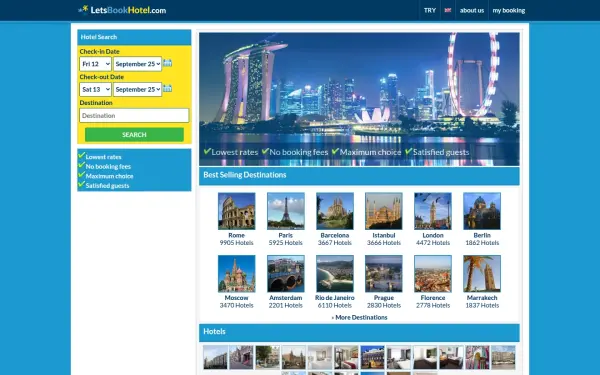Click the Rio de Janeiro thumbnail
The image size is (600, 375).
point(335,274)
